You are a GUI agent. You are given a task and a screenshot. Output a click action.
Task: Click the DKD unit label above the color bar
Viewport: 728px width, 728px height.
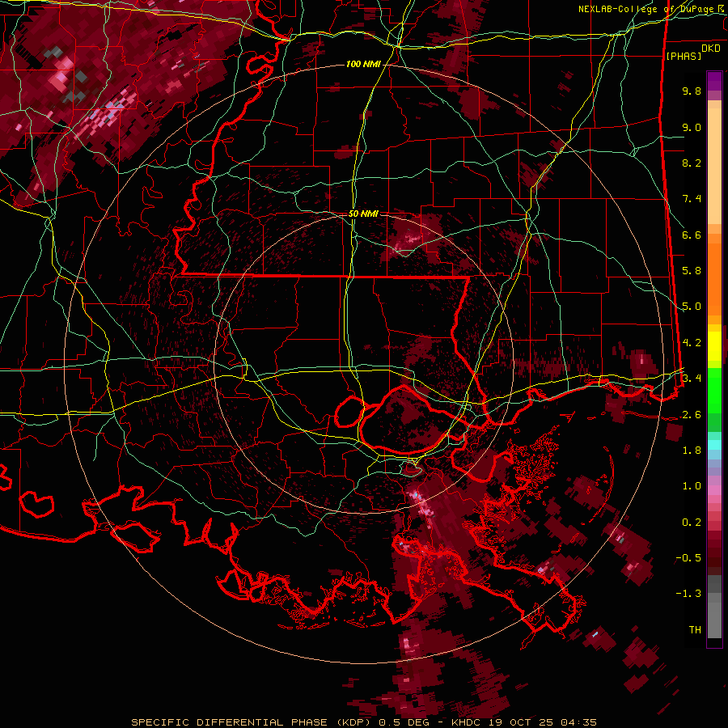click(711, 48)
